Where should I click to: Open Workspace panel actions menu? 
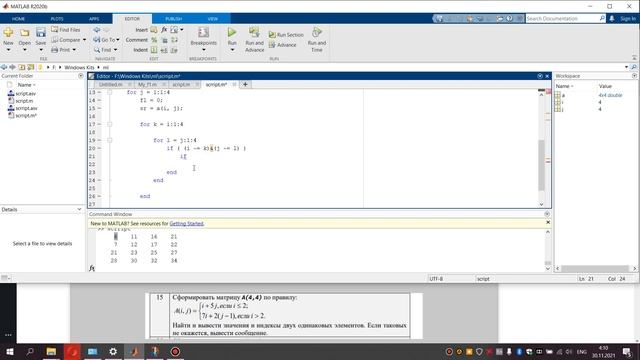634,76
